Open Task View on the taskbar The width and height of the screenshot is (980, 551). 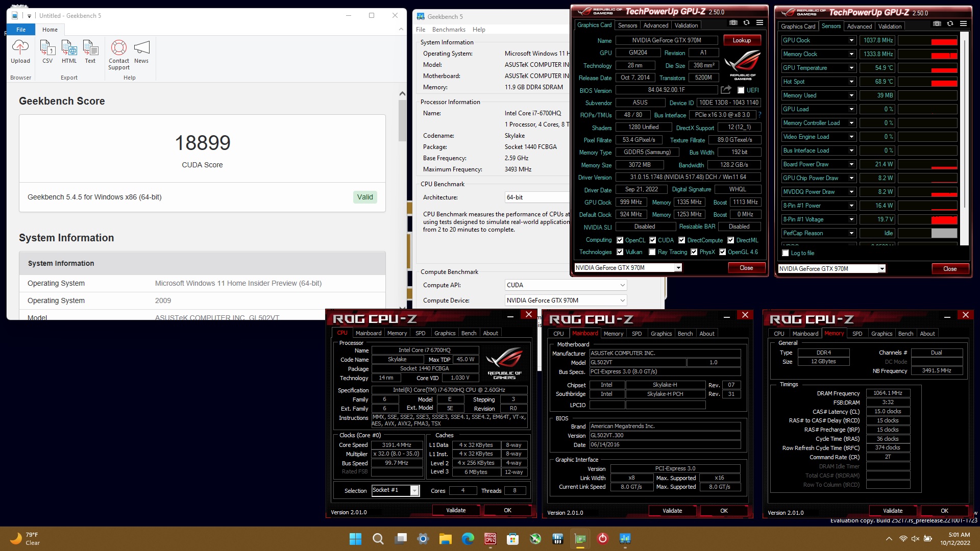click(x=401, y=539)
